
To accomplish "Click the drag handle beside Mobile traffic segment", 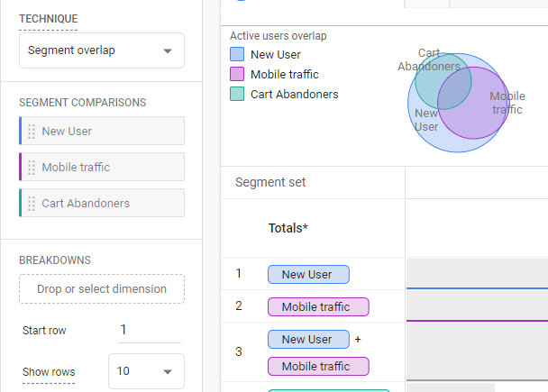I will click(32, 168).
